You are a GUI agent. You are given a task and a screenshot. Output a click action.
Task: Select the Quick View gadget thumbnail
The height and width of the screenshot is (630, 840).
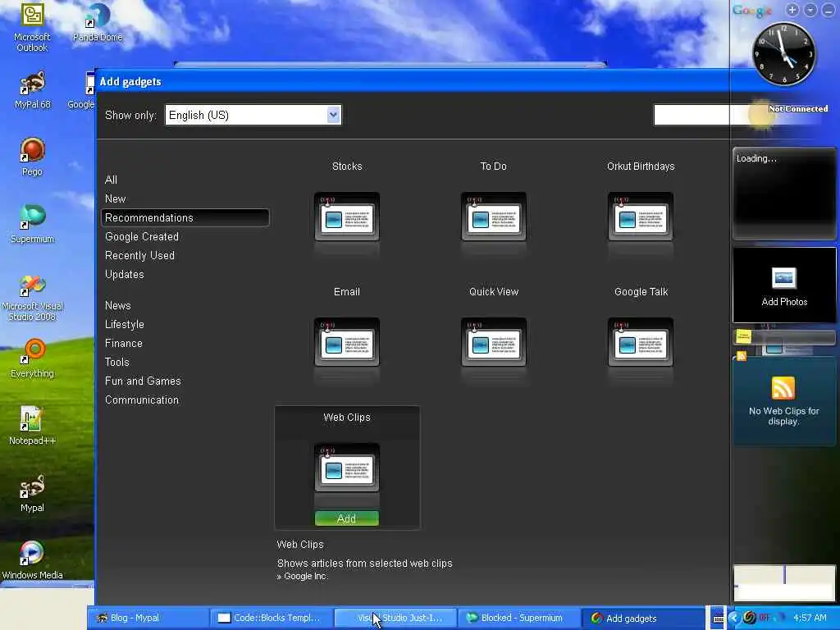click(x=493, y=342)
